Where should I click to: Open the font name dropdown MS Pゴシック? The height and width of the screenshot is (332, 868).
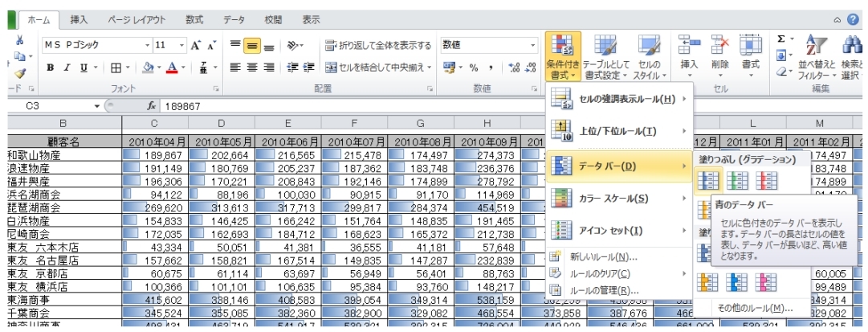tap(147, 46)
